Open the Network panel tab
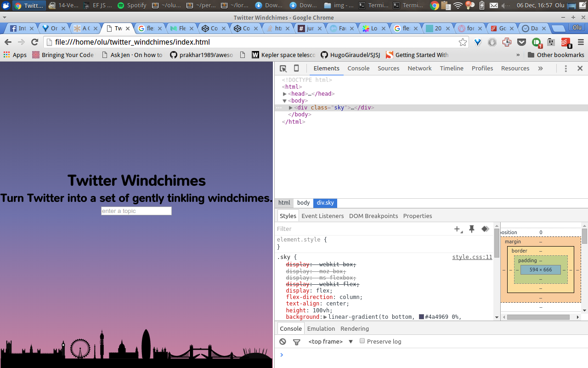588x368 pixels. coord(420,68)
